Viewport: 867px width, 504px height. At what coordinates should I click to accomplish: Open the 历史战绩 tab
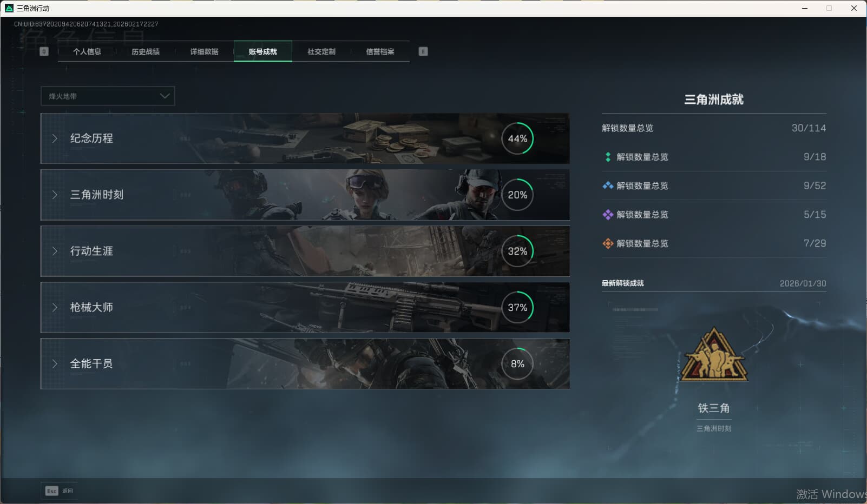(146, 51)
